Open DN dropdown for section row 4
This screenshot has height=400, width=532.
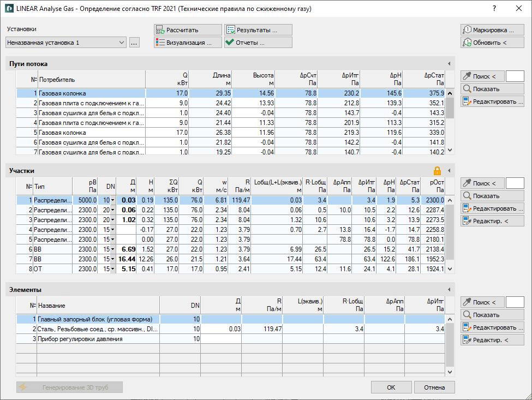(112, 230)
